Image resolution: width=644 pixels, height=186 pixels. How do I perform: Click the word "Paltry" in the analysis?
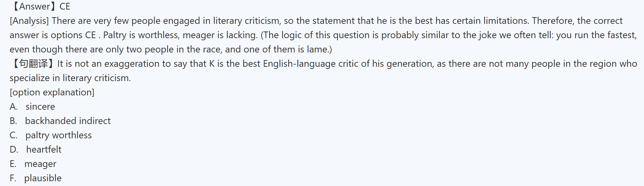point(115,35)
